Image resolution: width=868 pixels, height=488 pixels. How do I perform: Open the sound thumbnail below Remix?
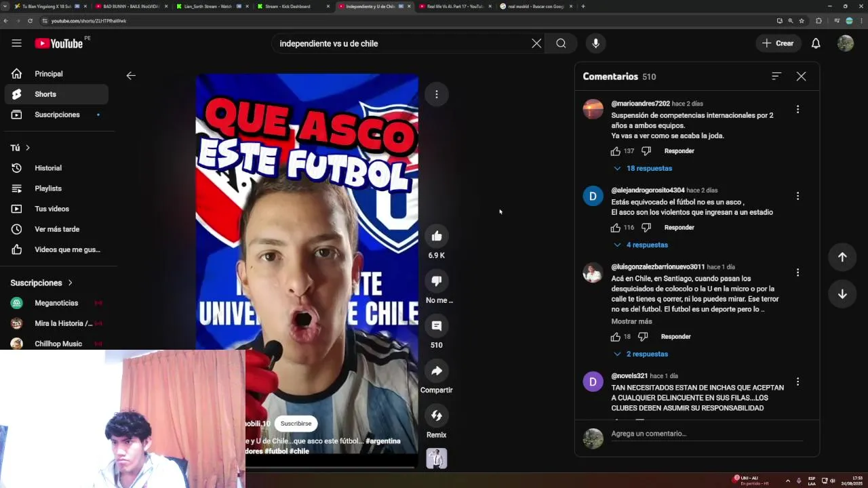(x=437, y=458)
